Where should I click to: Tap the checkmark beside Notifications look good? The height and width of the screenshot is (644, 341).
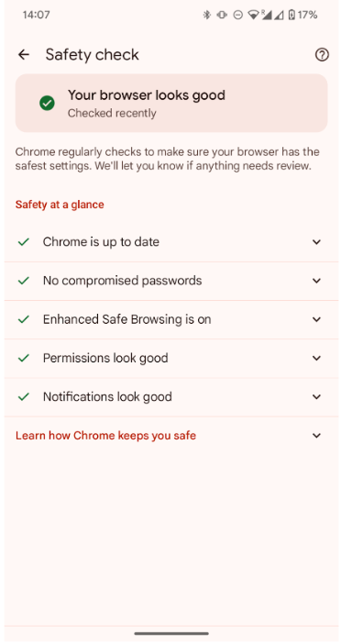pyautogui.click(x=24, y=396)
